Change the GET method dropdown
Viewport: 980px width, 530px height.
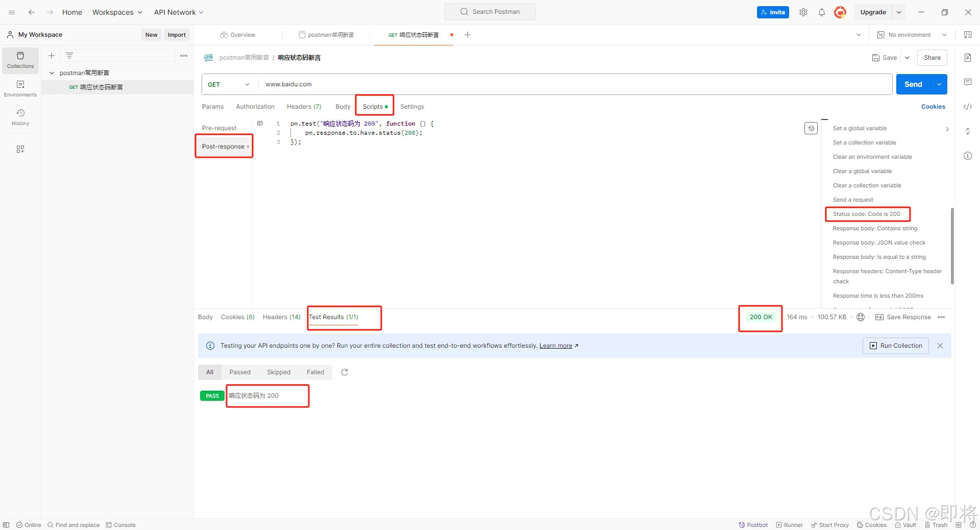pos(229,84)
